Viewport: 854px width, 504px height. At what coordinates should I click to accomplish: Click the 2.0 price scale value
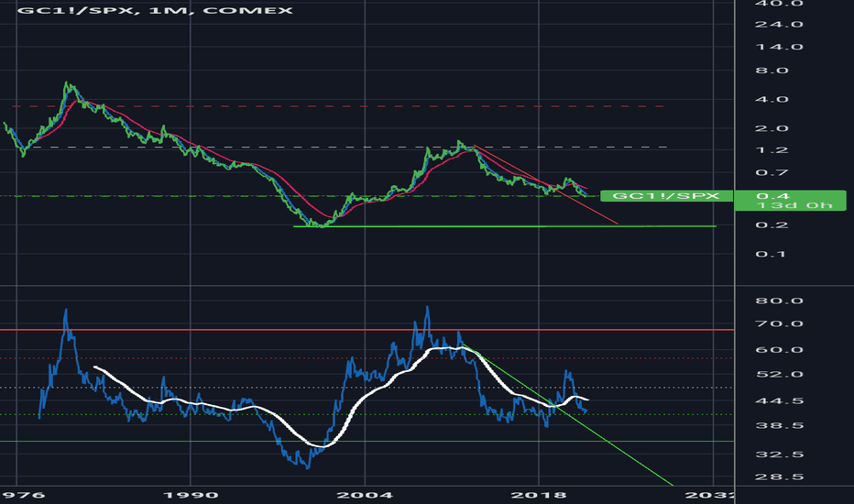pos(772,128)
